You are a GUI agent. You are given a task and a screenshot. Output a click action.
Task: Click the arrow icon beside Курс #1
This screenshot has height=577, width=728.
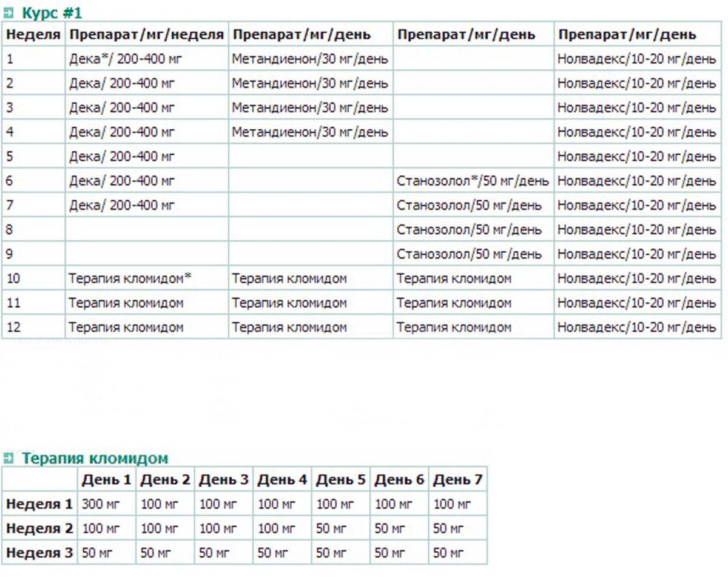8,13
